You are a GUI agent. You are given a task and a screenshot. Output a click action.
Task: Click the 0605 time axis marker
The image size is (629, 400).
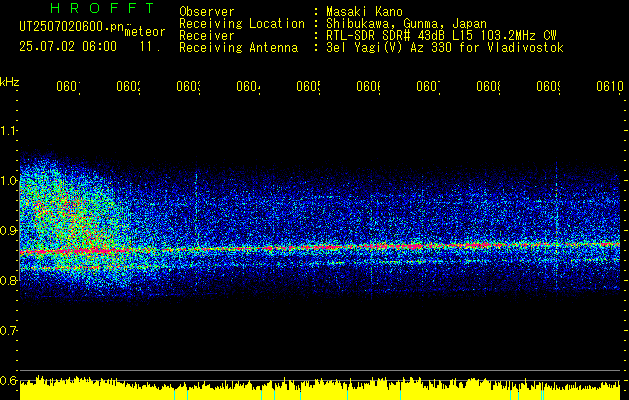(308, 86)
